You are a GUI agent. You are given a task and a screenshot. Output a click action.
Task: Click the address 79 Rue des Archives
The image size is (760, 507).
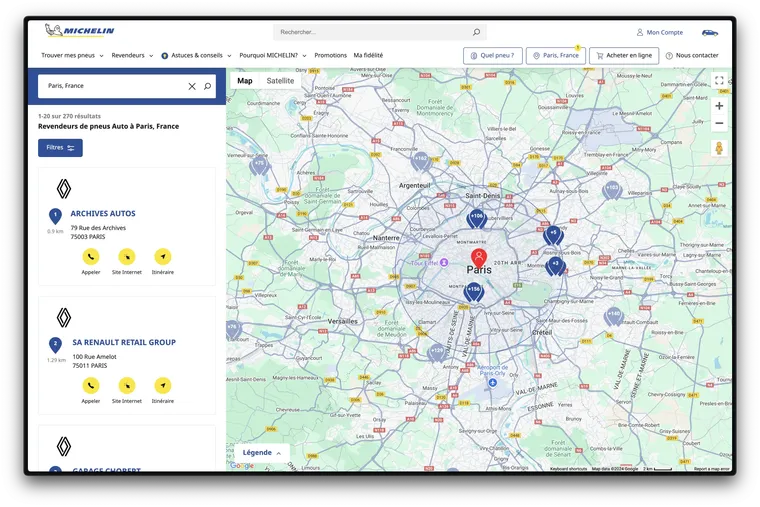pos(98,228)
